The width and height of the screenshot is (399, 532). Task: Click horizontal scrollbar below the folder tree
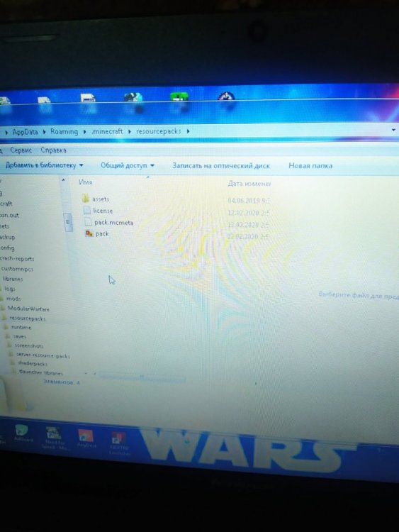(142, 376)
